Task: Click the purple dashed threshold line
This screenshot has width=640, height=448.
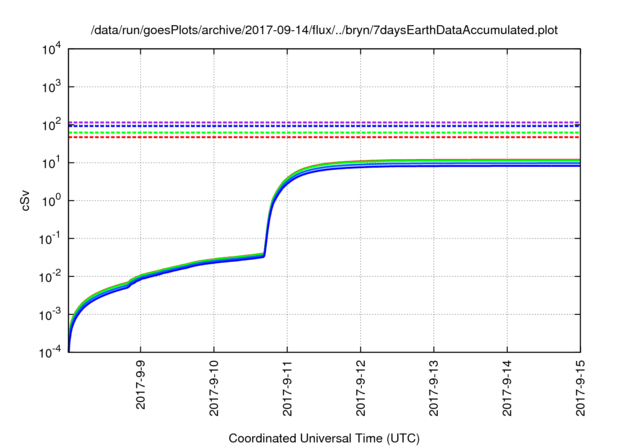Action: (324, 122)
